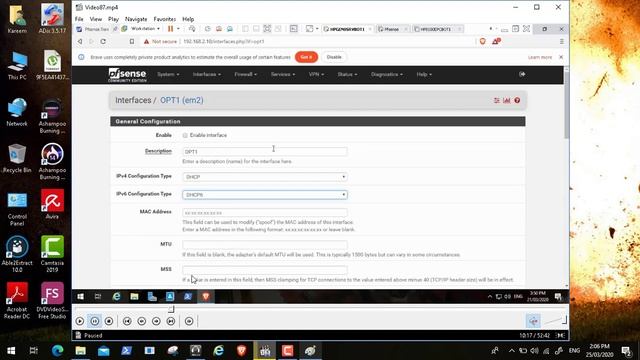Open the IPv6 Configuration Type dropdown
Screen dimensions: 640x360
[264, 195]
